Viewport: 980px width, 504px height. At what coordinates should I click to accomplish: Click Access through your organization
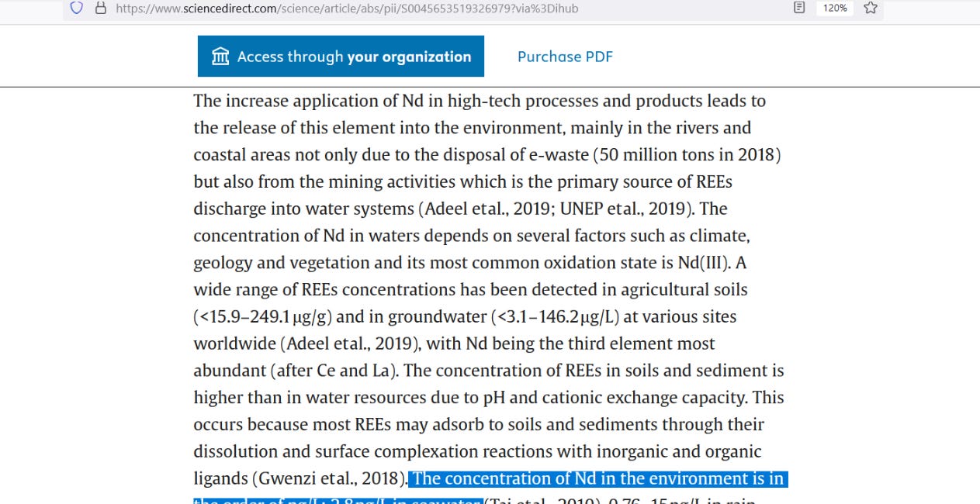[x=341, y=56]
